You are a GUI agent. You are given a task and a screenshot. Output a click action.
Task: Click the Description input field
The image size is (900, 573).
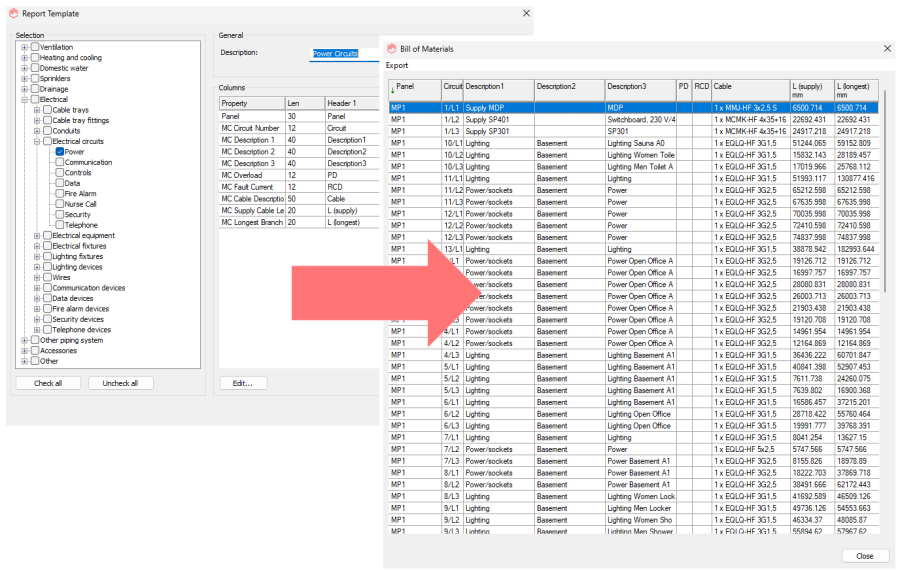[x=344, y=54]
